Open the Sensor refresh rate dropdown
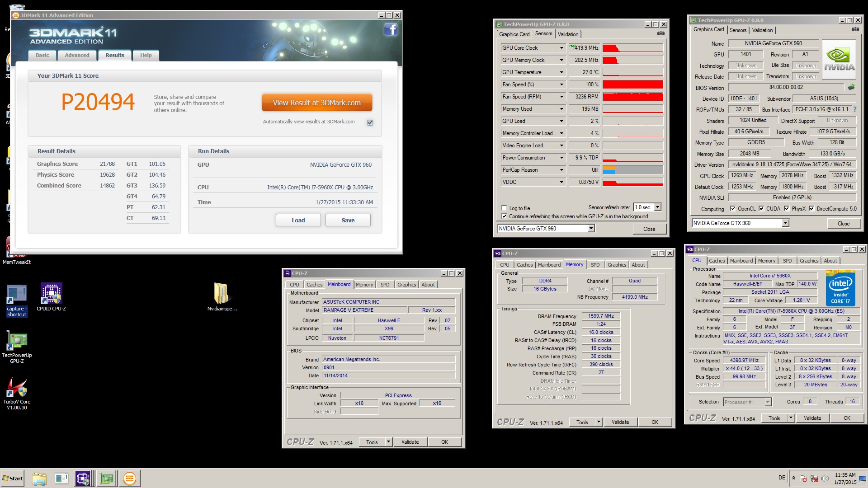Viewport: 868px width, 488px height. pos(658,207)
